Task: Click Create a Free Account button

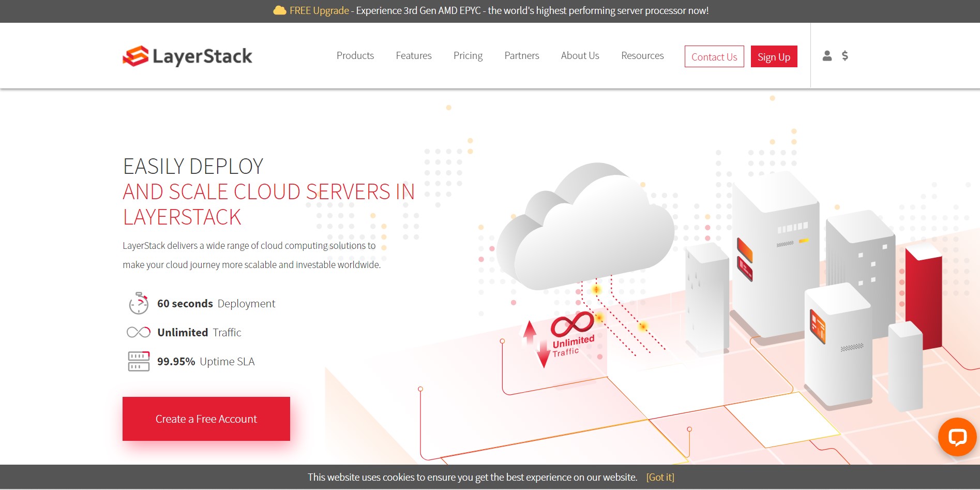Action: coord(206,419)
